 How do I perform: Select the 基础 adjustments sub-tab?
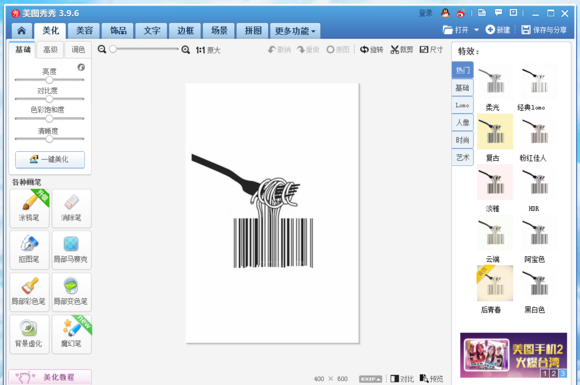[22, 49]
